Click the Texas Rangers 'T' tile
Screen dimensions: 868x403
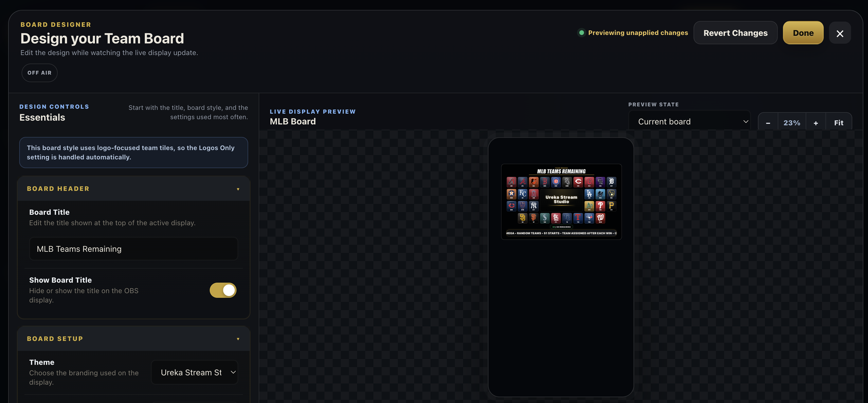point(578,218)
